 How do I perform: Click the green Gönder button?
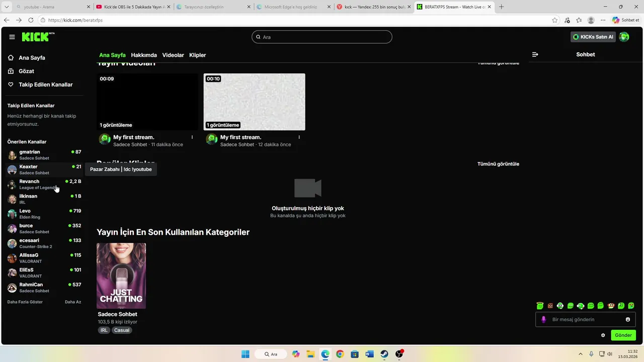coord(623,335)
